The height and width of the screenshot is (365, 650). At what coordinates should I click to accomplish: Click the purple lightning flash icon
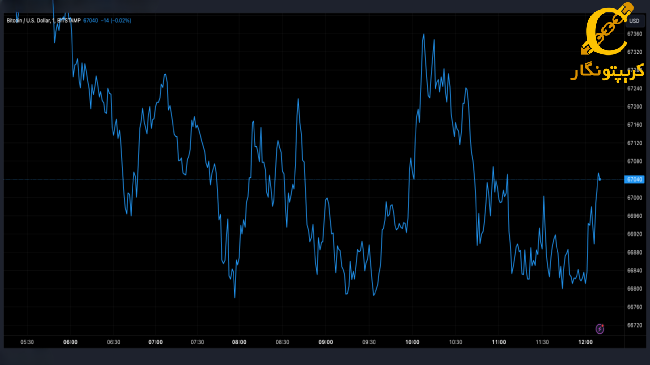coord(599,329)
